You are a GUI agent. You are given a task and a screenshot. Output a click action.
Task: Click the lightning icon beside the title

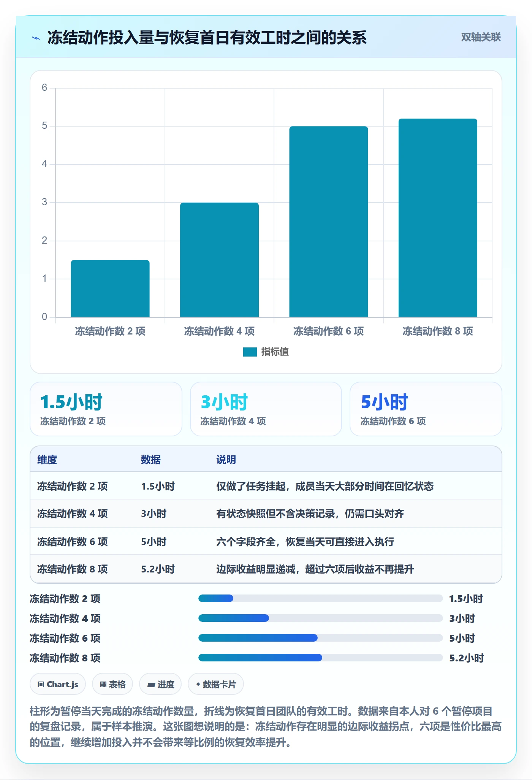click(36, 38)
